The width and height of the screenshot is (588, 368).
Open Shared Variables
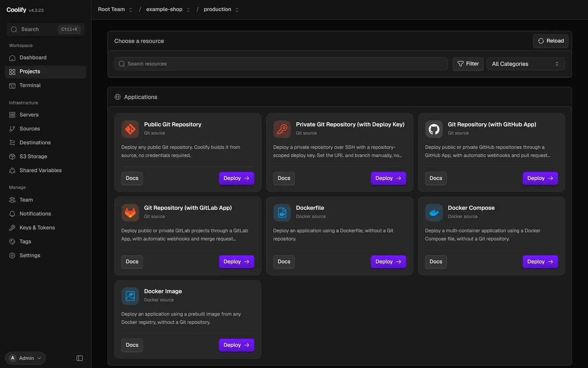pos(46,170)
